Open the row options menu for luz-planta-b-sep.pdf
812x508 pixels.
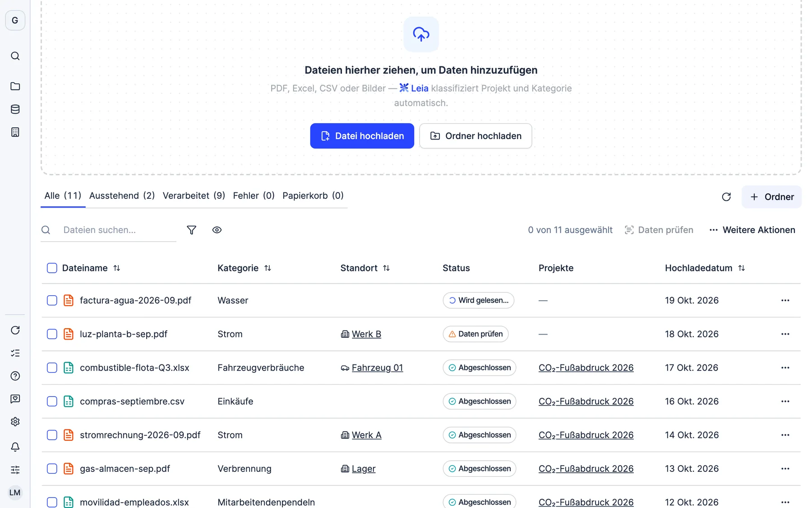point(785,334)
